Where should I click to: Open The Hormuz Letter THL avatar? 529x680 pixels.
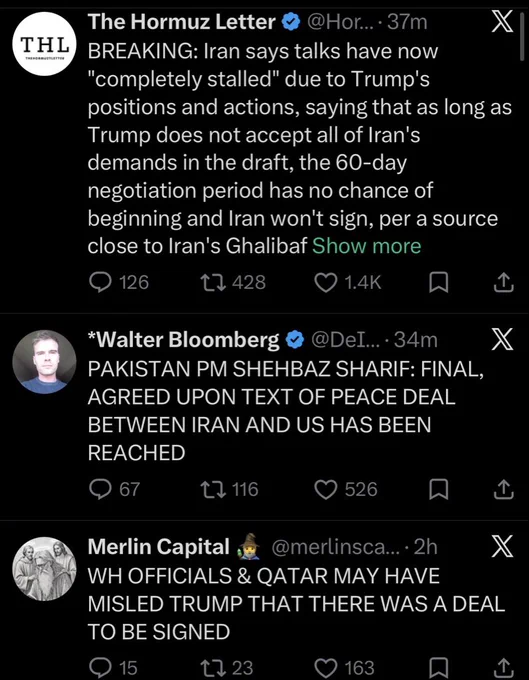click(x=44, y=44)
